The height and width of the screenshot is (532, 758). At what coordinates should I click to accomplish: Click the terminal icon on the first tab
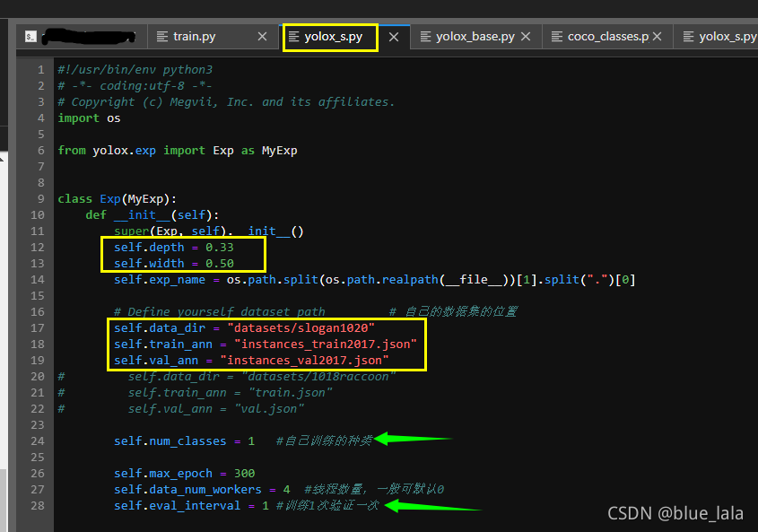tap(30, 37)
